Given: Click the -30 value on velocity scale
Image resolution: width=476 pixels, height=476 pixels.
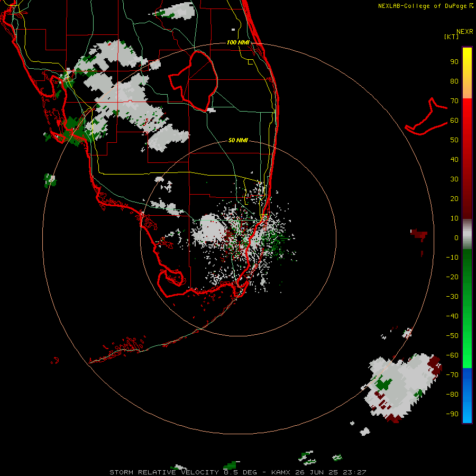Looking at the screenshot, I should point(452,297).
